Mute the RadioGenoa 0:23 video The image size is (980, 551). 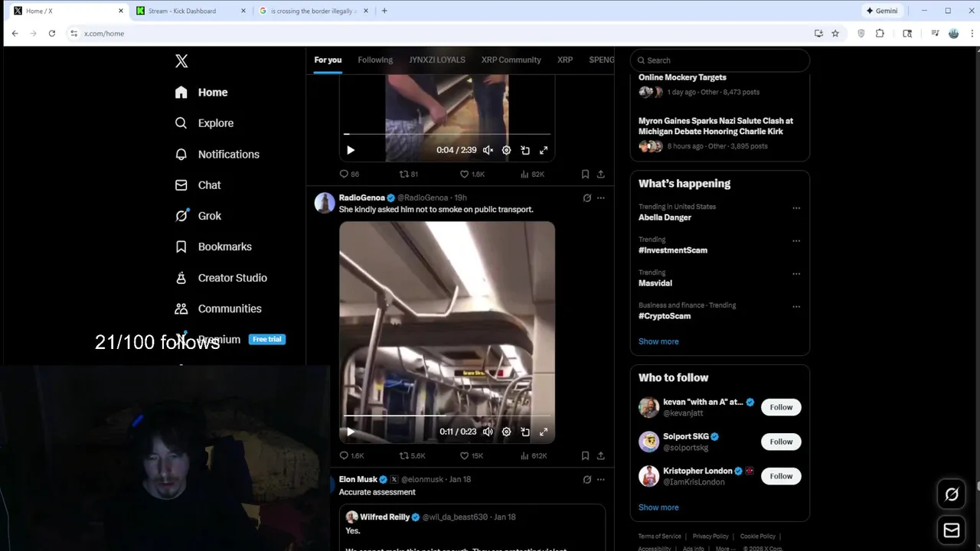(x=488, y=432)
